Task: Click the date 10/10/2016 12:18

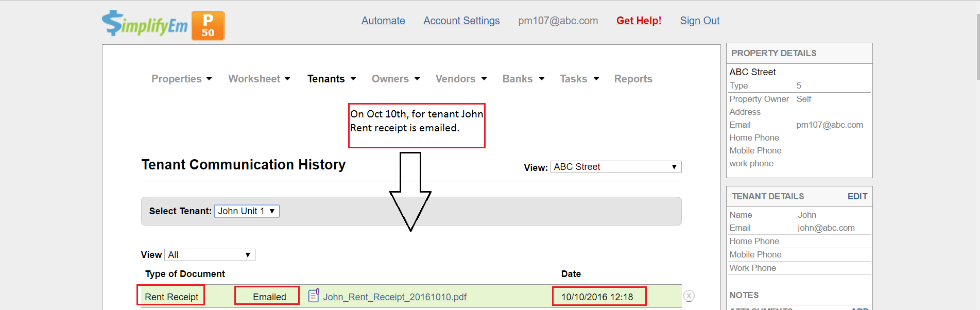Action: [x=597, y=297]
